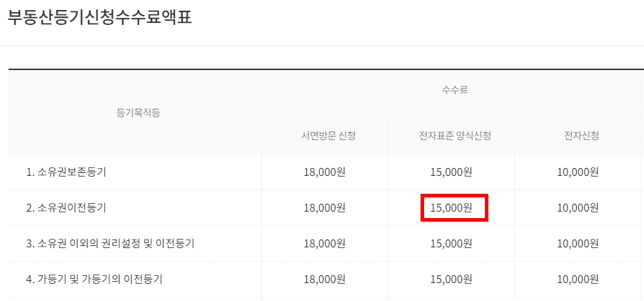Click 소유권이전등기 전자신청 fee 10,000원

[577, 208]
